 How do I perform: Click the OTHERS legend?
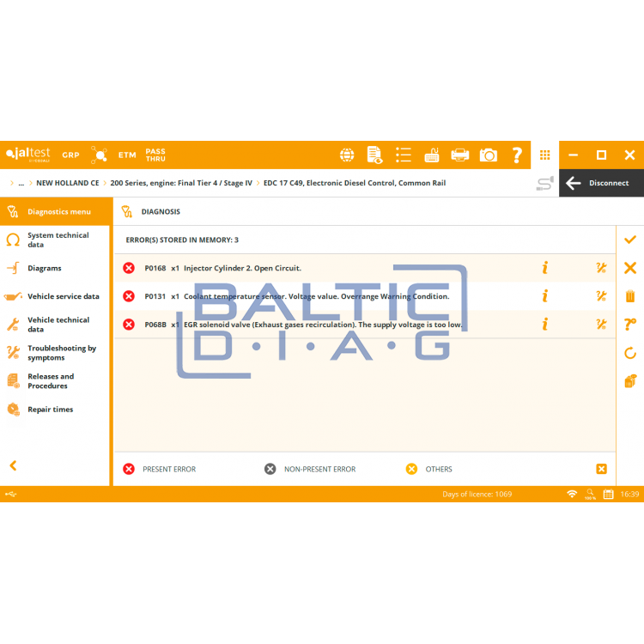[x=428, y=469]
